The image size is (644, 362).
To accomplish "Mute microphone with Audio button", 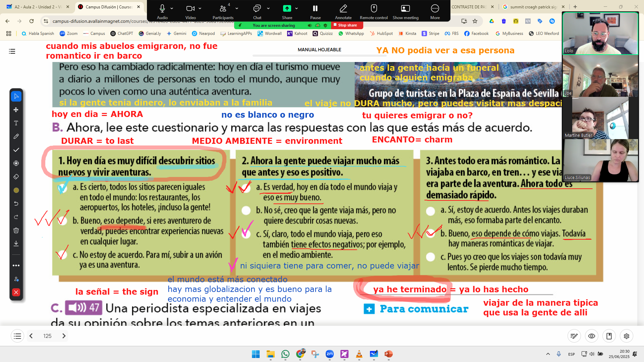I will (162, 12).
